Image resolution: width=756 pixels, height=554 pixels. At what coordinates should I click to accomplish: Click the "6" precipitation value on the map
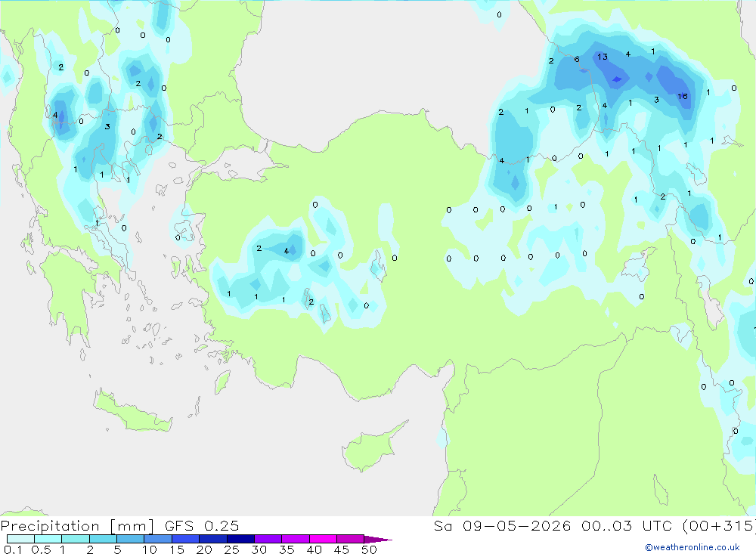click(x=577, y=59)
